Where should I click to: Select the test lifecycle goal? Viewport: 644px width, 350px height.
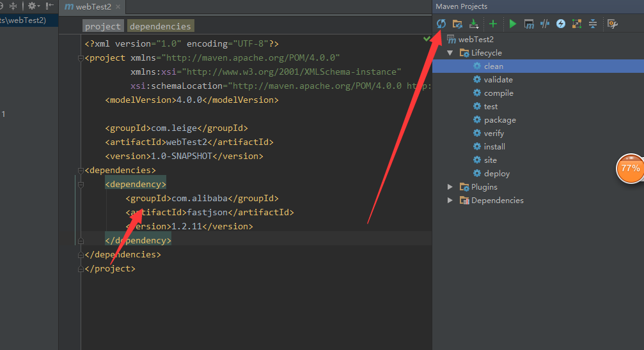pyautogui.click(x=491, y=107)
